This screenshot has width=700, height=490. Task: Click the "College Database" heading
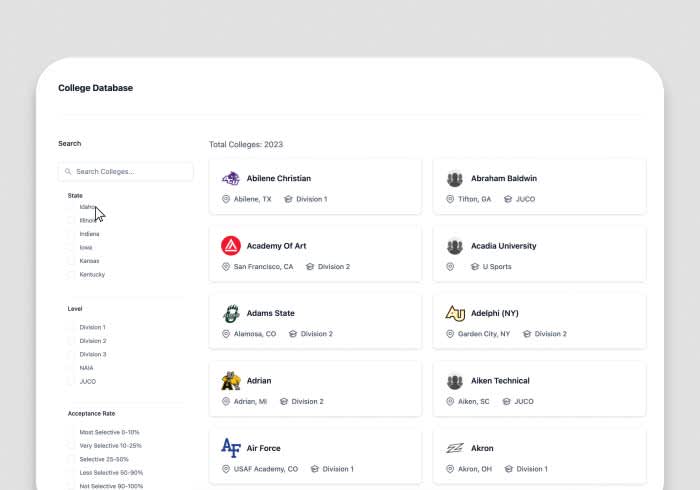[96, 88]
